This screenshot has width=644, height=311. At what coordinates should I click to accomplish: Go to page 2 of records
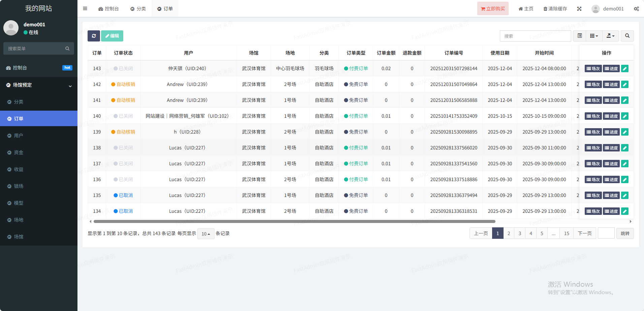509,233
